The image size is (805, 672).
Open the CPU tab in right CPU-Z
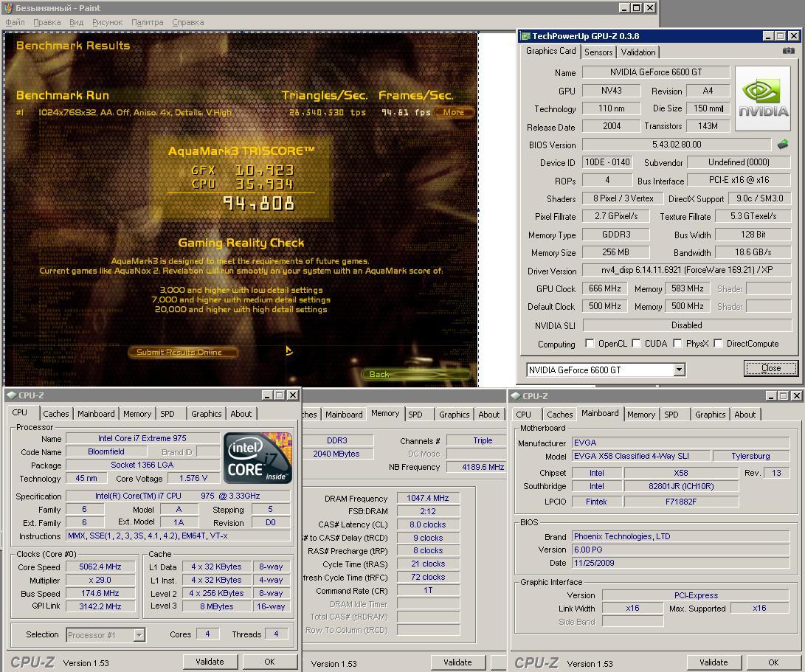[x=523, y=415]
